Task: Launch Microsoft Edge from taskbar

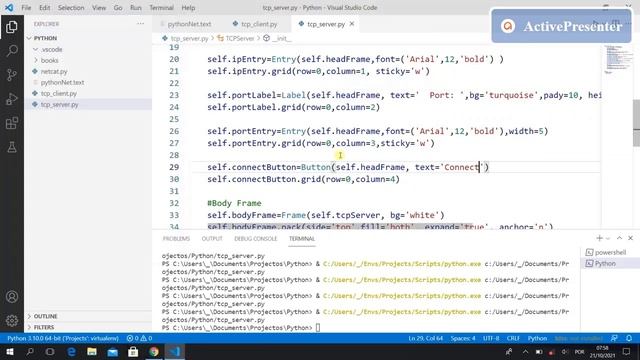Action: tap(71, 352)
